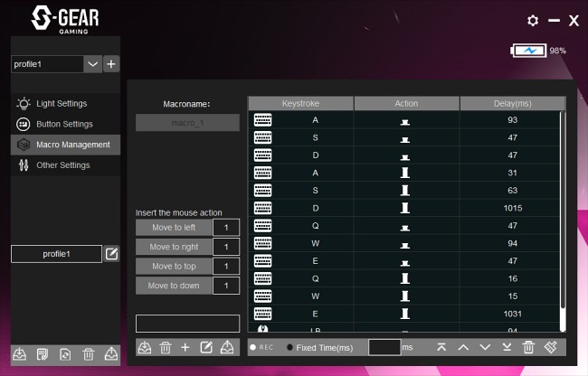Viewport: 588px width, 376px height.
Task: Click delay value 94
Action: point(512,243)
